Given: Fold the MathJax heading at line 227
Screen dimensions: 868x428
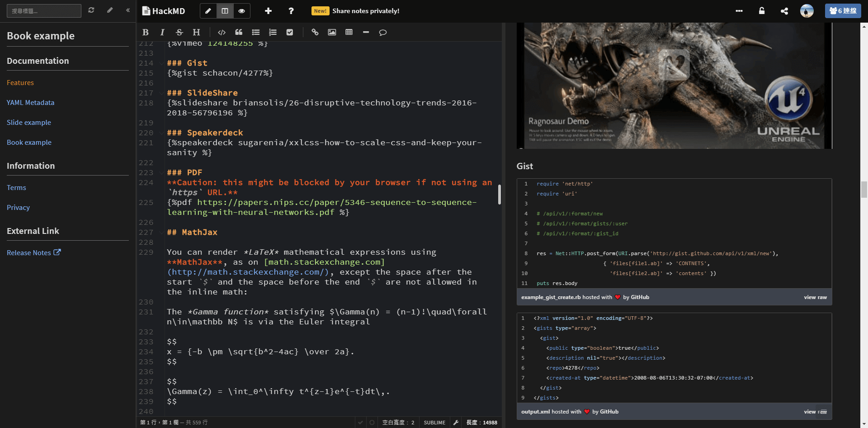Looking at the screenshot, I should (161, 233).
